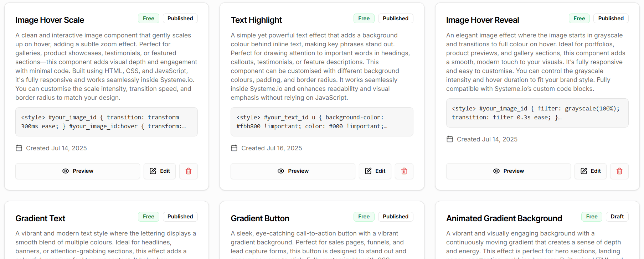This screenshot has width=644, height=259.
Task: Edit the Text Highlight component
Action: click(x=375, y=171)
